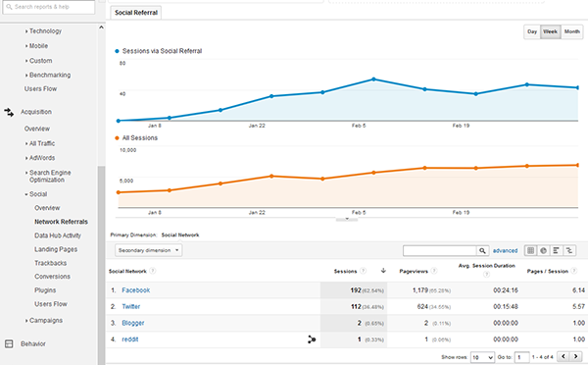Click the sidebar scroll up arrow
Image resolution: width=588 pixels, height=365 pixels.
click(x=101, y=27)
